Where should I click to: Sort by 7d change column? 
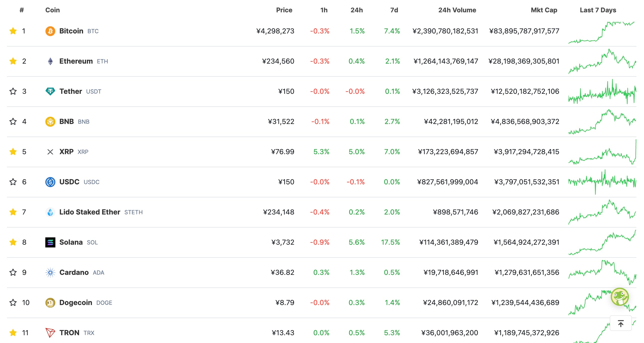point(394,10)
